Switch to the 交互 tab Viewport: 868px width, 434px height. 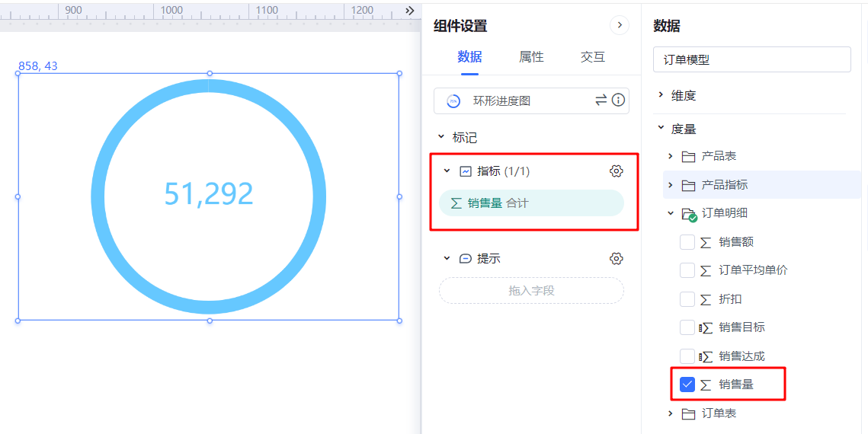point(593,57)
